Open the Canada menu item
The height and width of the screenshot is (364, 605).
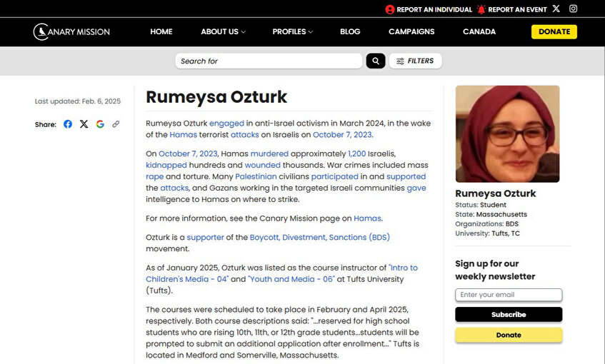479,31
